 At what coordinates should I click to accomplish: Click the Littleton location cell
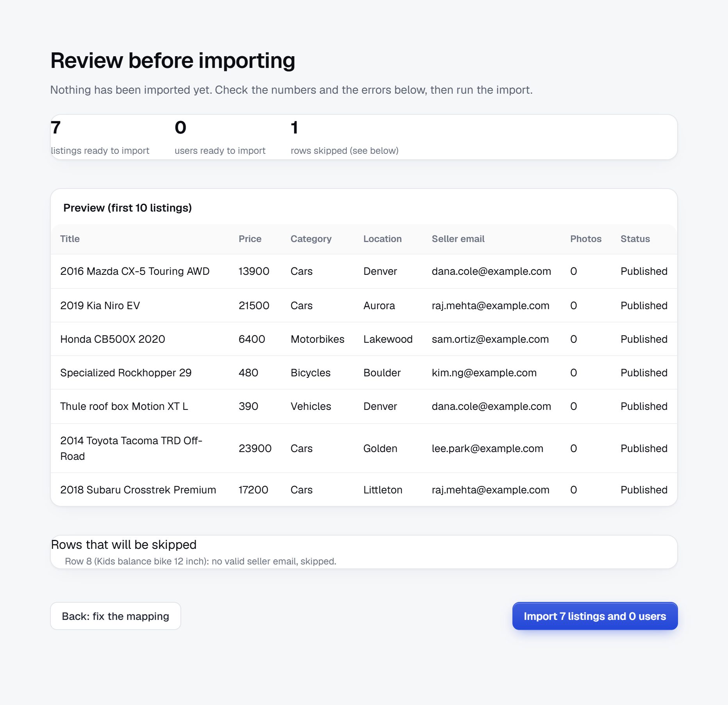coord(383,490)
